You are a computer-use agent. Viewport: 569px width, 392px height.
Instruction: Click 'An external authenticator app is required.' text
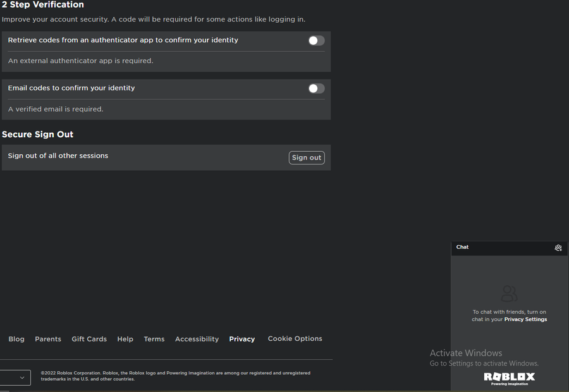(80, 61)
